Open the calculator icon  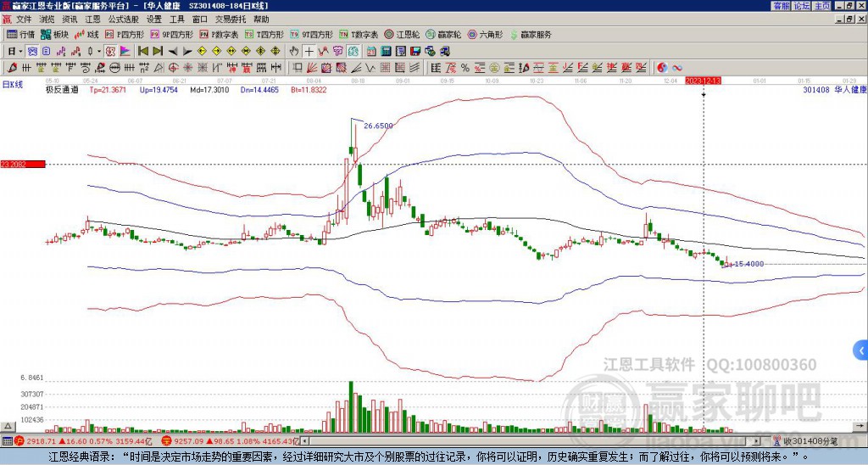pyautogui.click(x=387, y=51)
